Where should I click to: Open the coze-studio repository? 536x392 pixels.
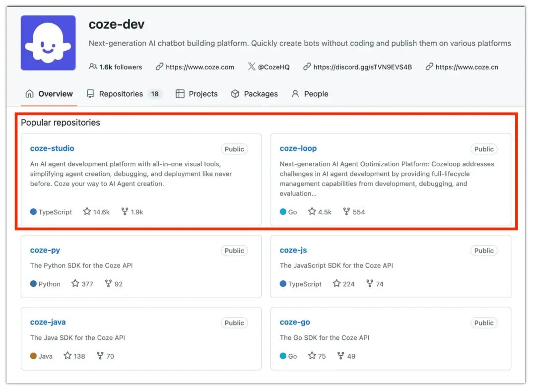52,148
